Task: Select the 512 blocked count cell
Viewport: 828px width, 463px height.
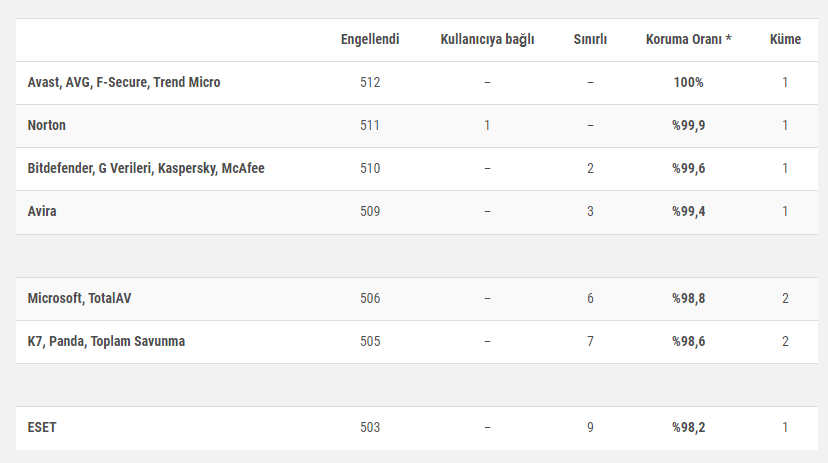Action: click(x=370, y=82)
